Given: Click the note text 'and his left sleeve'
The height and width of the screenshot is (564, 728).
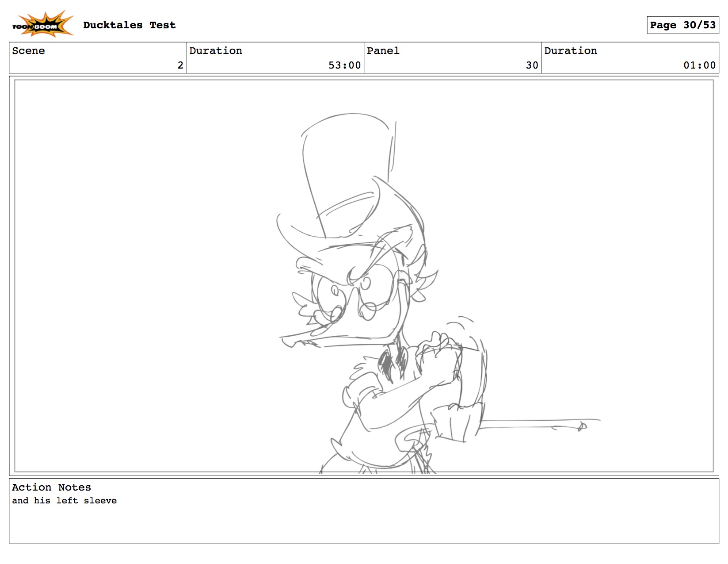Looking at the screenshot, I should coord(65,501).
